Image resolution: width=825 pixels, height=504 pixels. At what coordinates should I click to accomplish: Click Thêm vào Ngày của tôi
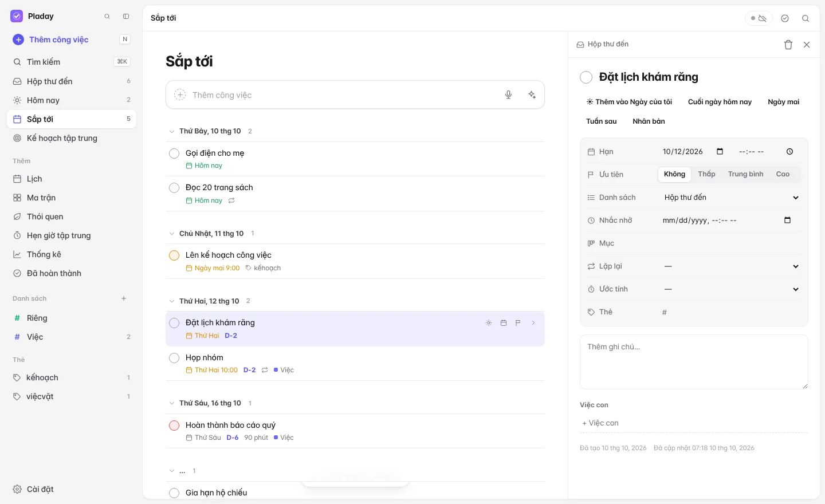click(x=629, y=102)
